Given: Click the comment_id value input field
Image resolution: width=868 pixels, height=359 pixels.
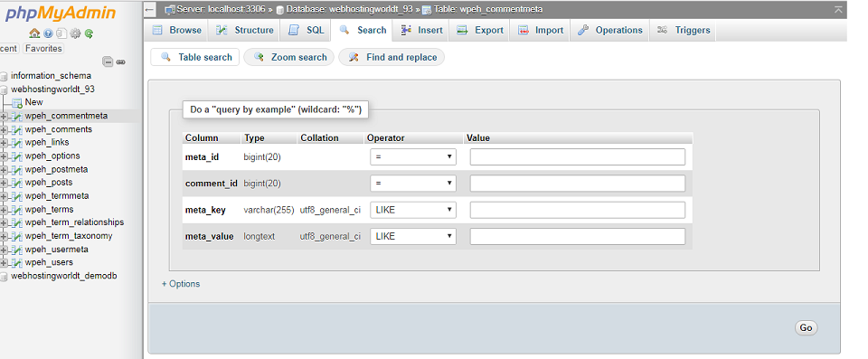Looking at the screenshot, I should point(578,184).
